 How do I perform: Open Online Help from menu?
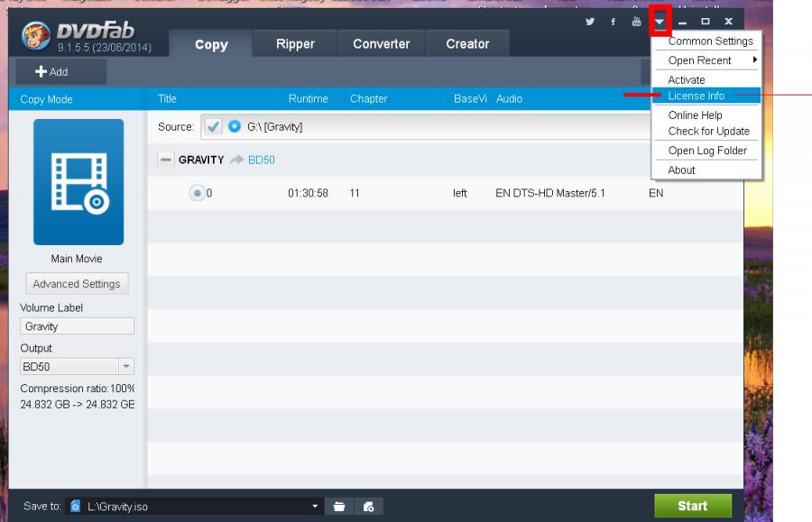click(706, 114)
